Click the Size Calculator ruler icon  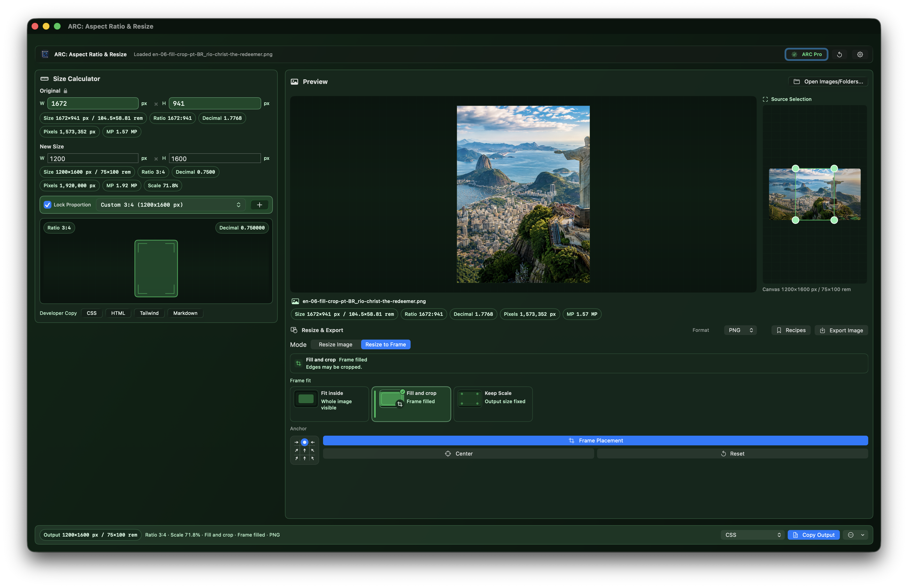[x=45, y=79]
